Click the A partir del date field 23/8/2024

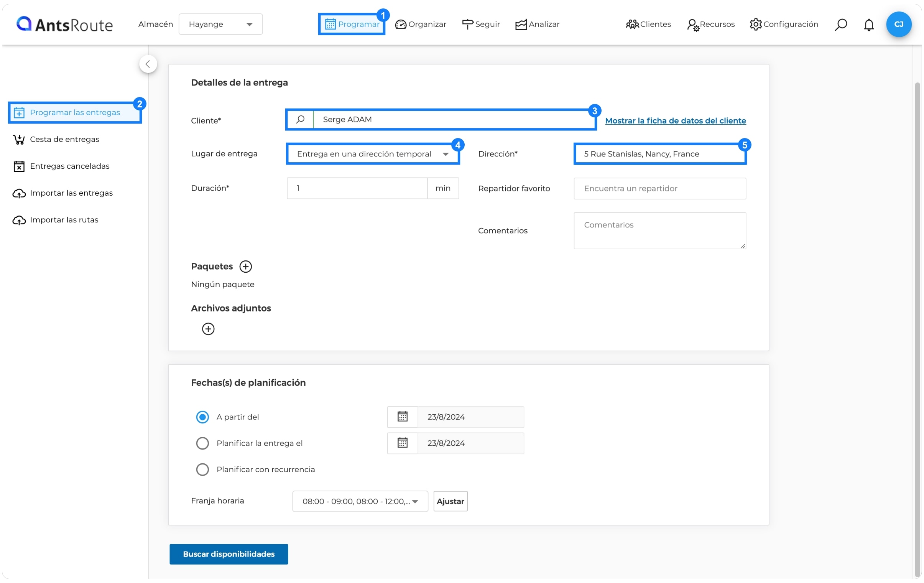470,417
